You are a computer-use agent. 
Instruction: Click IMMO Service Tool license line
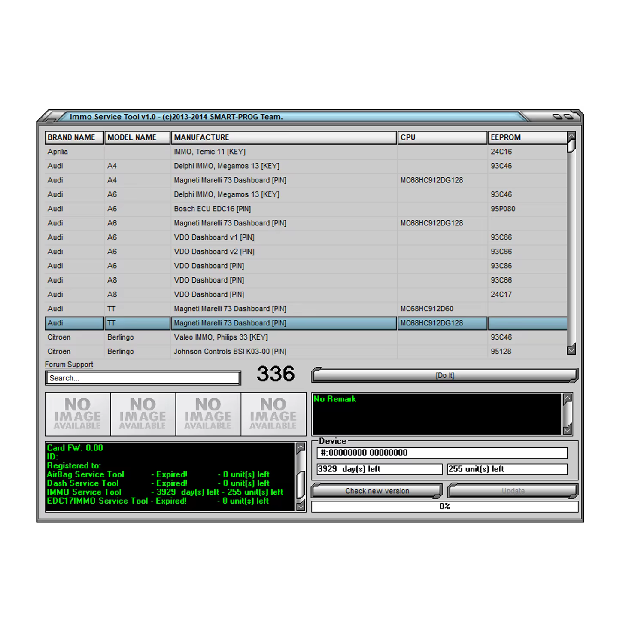165,492
